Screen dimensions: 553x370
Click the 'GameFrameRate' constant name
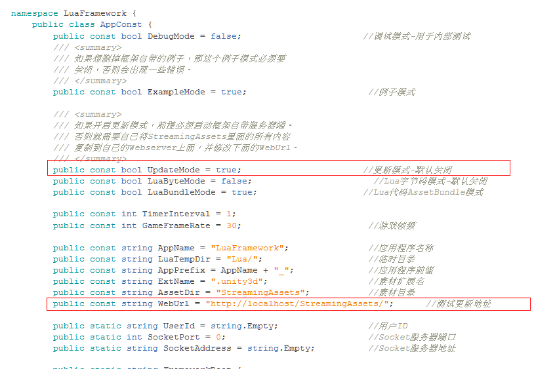[x=176, y=225]
